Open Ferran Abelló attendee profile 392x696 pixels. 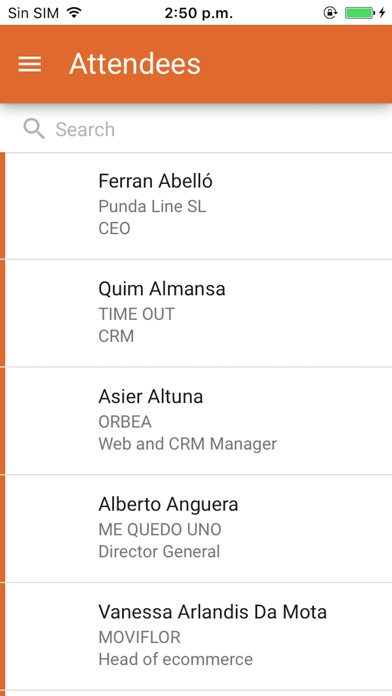point(196,206)
